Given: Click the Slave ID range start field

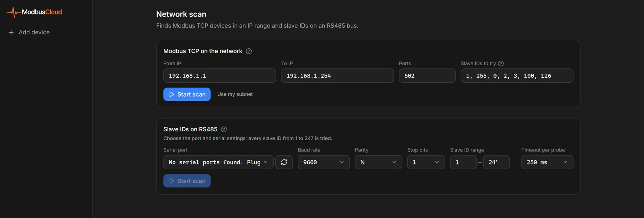Looking at the screenshot, I should pos(463,162).
